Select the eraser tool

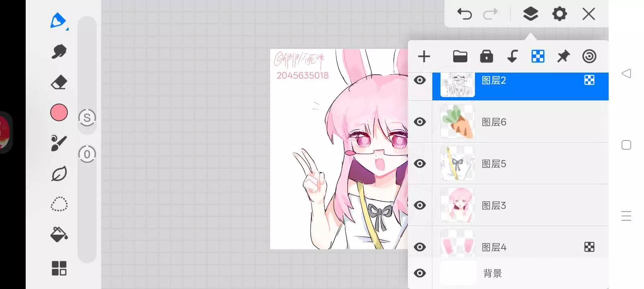tap(59, 82)
